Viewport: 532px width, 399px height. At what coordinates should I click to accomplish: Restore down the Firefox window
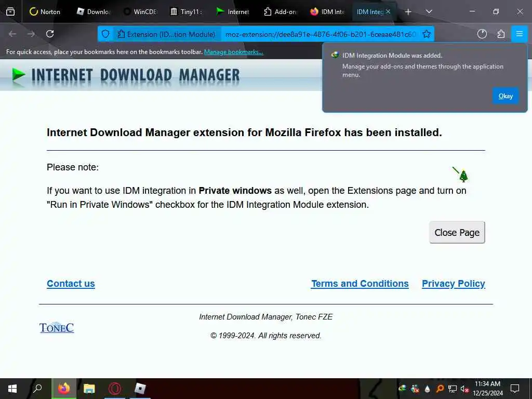496,12
